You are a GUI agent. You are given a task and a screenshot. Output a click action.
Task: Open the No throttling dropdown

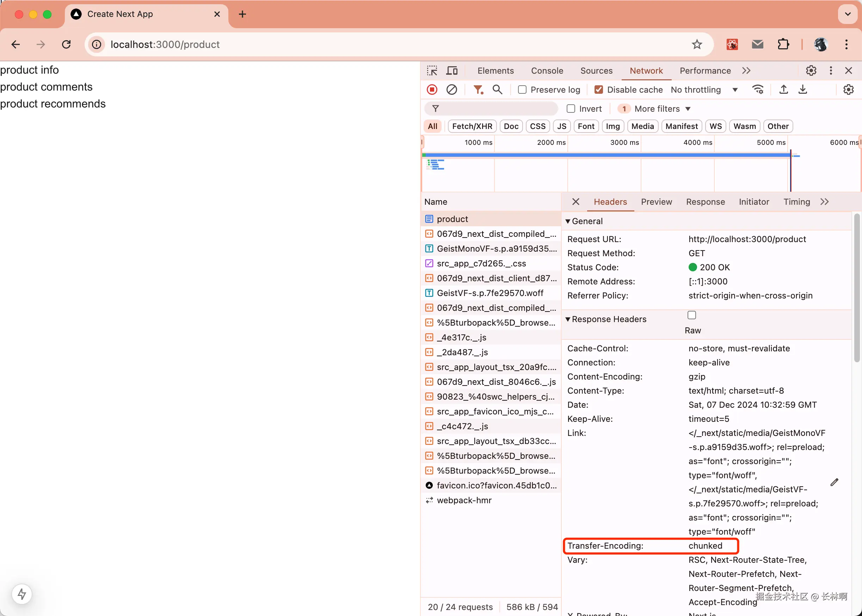pos(704,90)
